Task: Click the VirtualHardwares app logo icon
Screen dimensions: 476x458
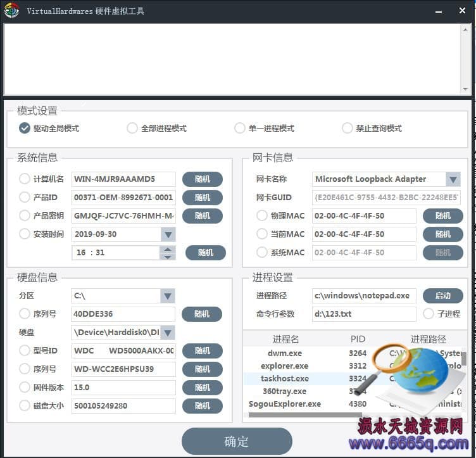Action: click(11, 10)
